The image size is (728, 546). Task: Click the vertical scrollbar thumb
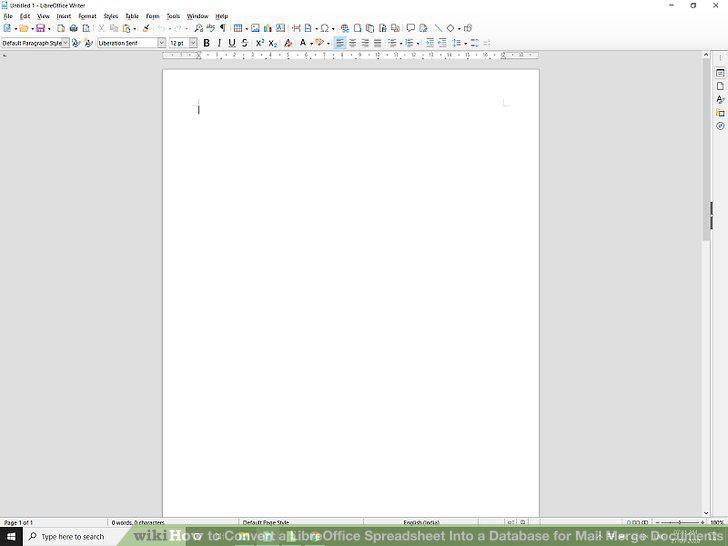coord(706,150)
